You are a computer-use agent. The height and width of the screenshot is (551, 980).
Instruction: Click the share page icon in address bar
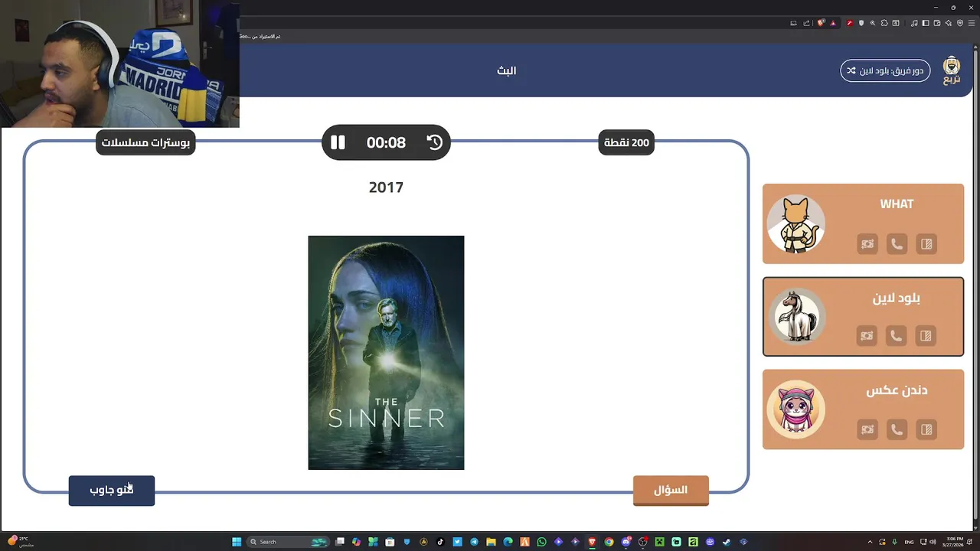click(806, 23)
